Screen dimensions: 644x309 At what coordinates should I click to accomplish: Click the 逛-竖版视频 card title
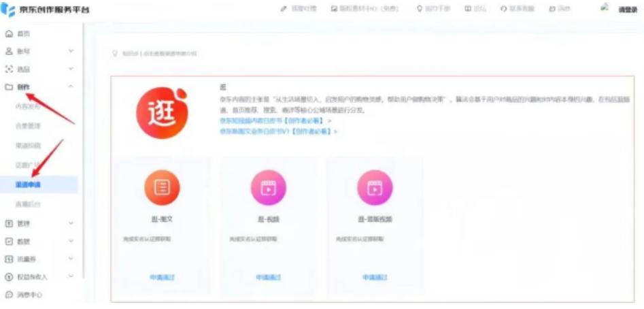pos(375,219)
